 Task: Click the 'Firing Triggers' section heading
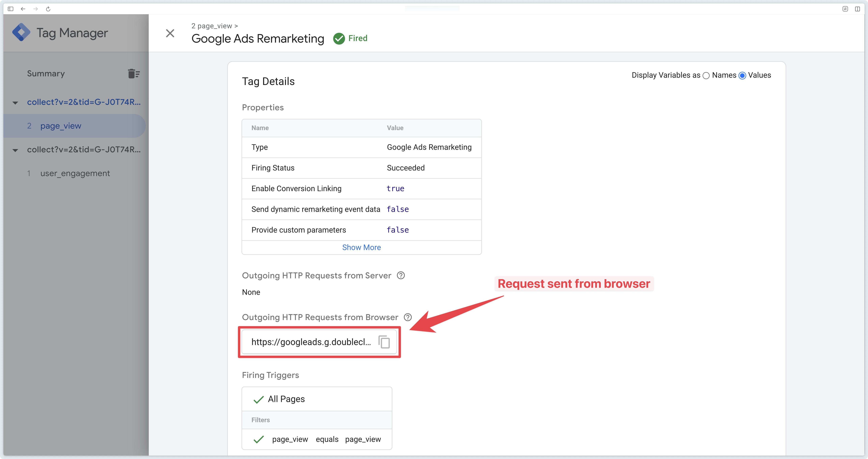(270, 375)
